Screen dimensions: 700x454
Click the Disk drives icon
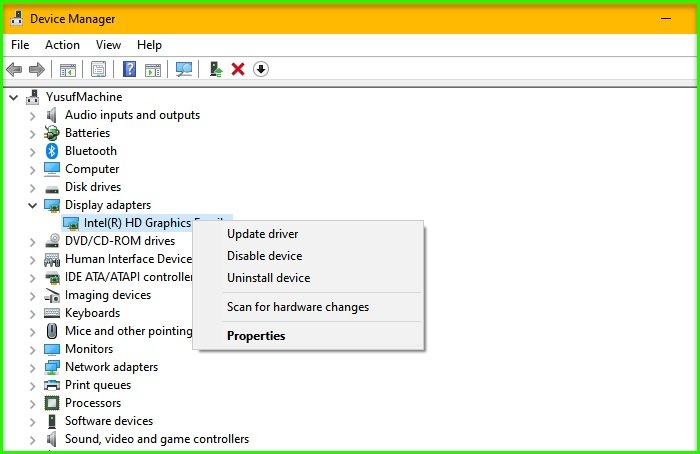[52, 189]
